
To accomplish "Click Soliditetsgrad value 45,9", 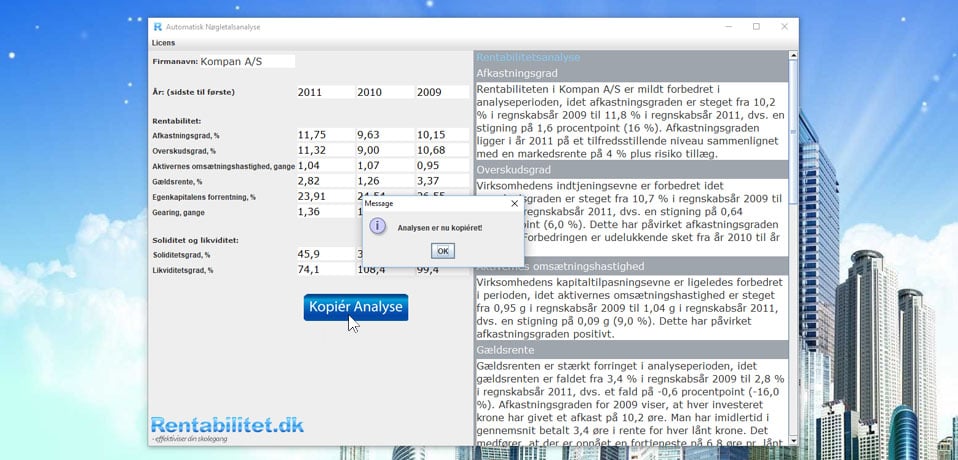I will (x=323, y=255).
